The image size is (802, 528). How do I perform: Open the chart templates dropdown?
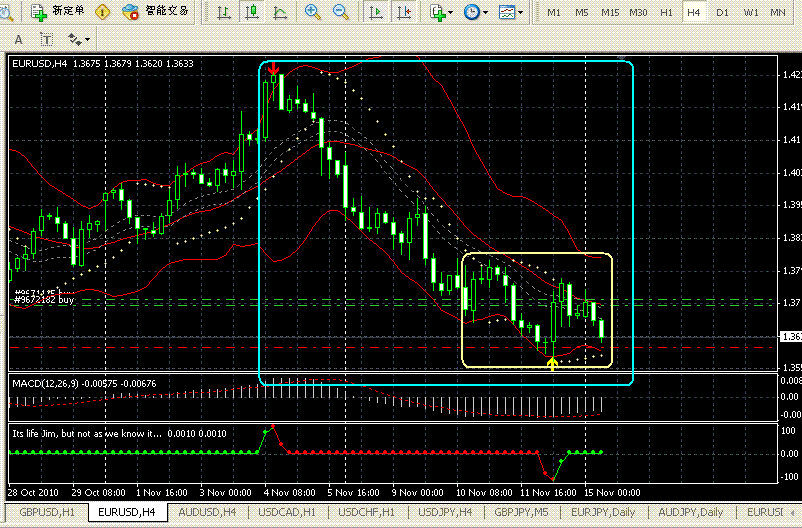pos(511,12)
